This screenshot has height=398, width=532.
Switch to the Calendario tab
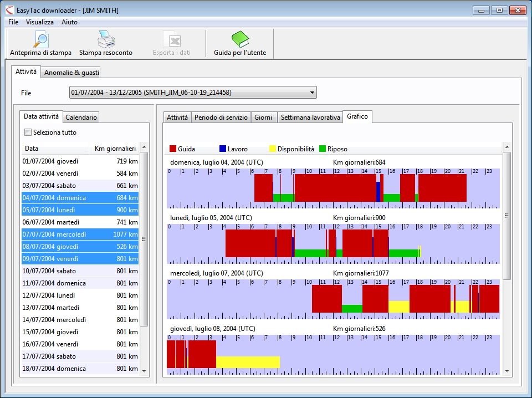(81, 117)
